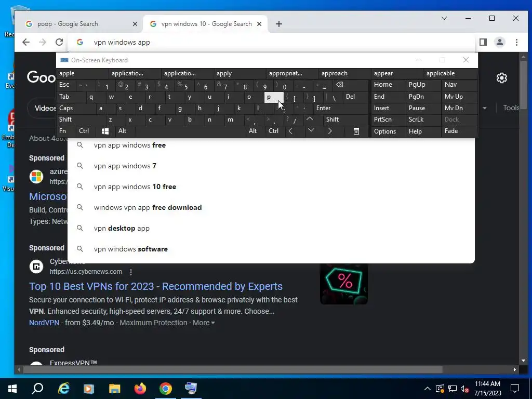Click the forward navigation arrow
Viewport: 532px width, 399px height.
coord(43,42)
